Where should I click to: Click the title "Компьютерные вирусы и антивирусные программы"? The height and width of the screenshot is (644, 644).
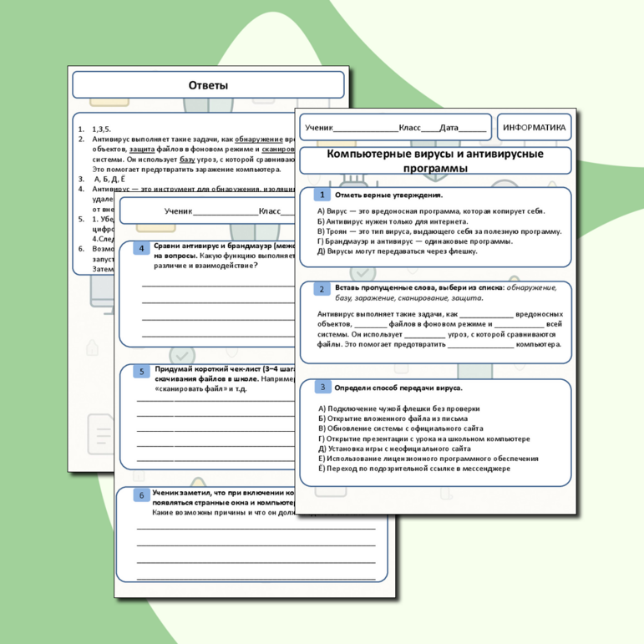point(434,160)
